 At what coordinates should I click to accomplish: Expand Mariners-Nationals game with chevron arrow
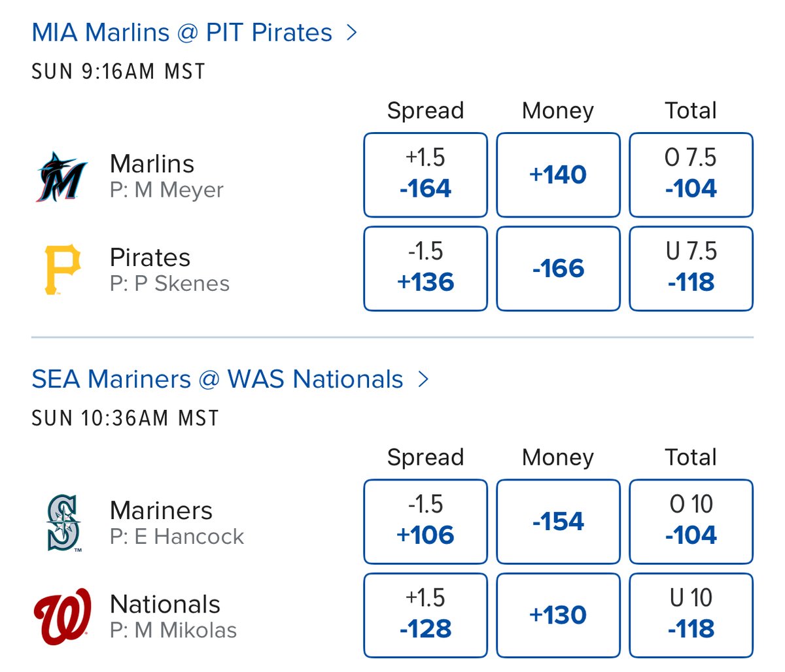point(423,378)
